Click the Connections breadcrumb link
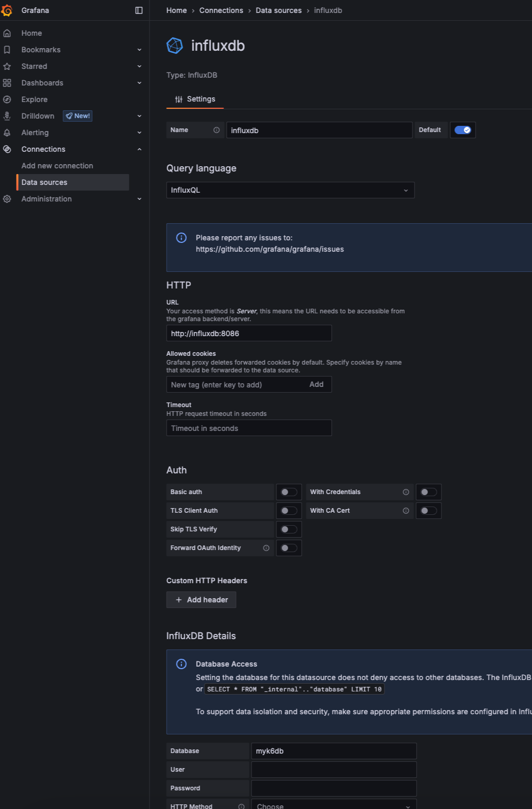The image size is (532, 809). [x=221, y=10]
